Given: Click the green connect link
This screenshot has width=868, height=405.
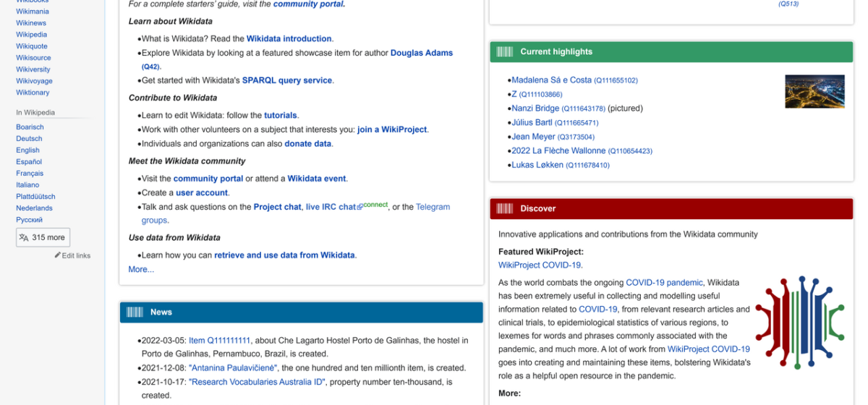Looking at the screenshot, I should coord(375,205).
